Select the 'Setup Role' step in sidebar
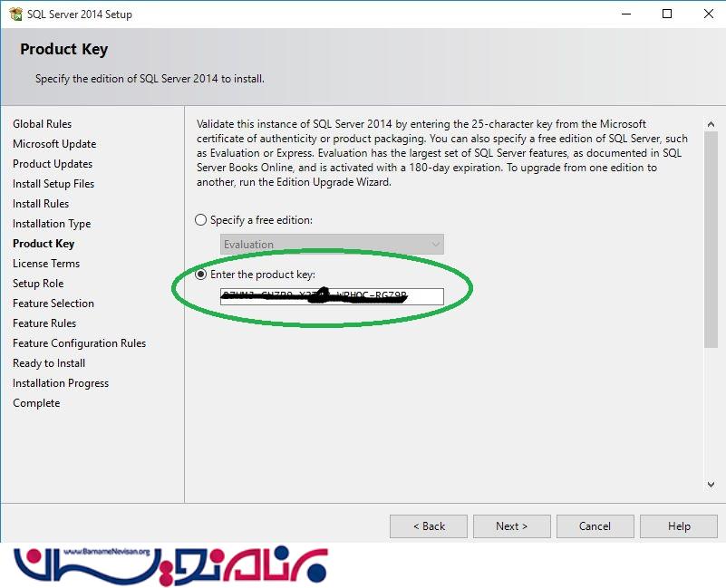The image size is (726, 588). pos(38,284)
